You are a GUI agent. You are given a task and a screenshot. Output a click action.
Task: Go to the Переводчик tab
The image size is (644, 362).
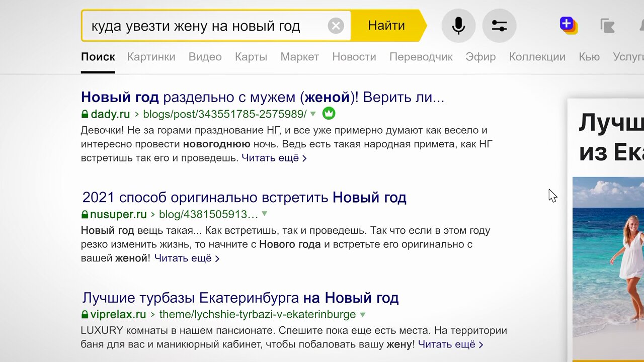[x=421, y=57]
